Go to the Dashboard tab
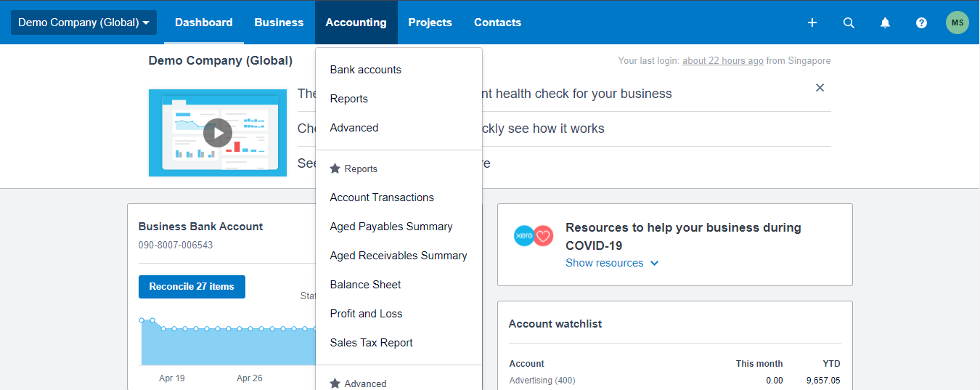The image size is (980, 390). coord(204,23)
